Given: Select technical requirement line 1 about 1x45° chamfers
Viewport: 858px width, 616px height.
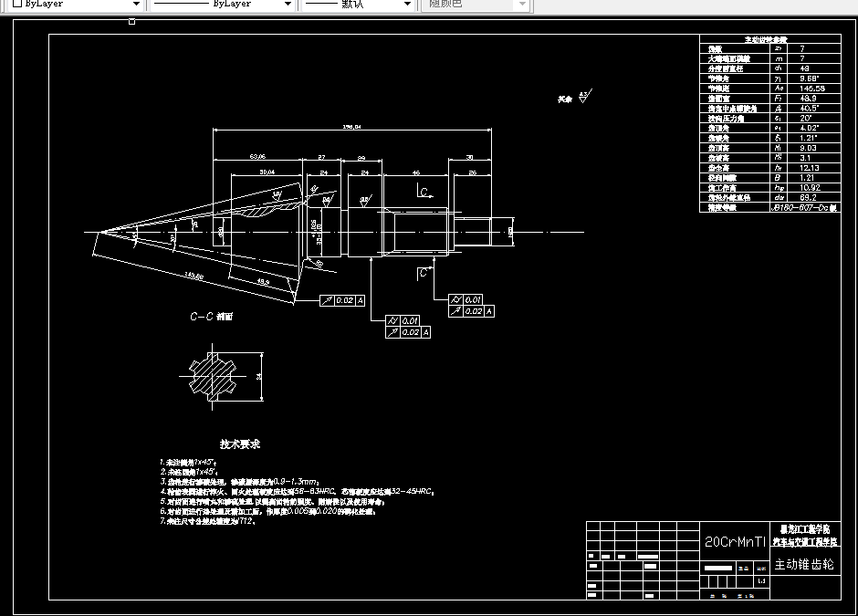Looking at the screenshot, I should pos(188,463).
